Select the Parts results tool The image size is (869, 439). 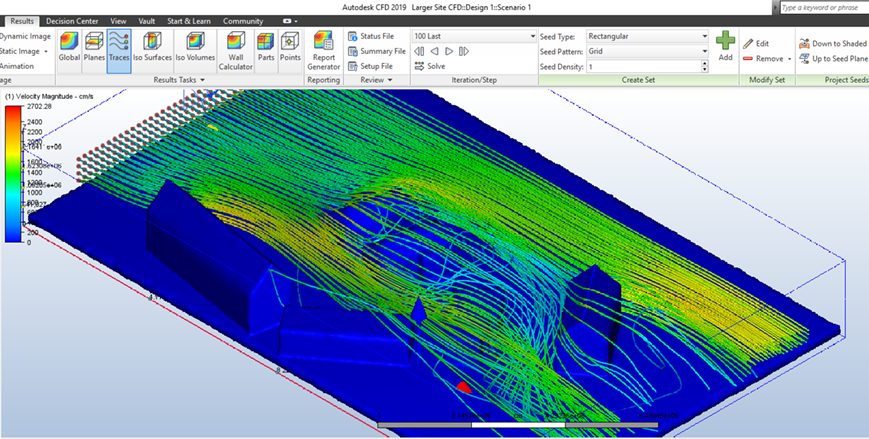point(265,48)
